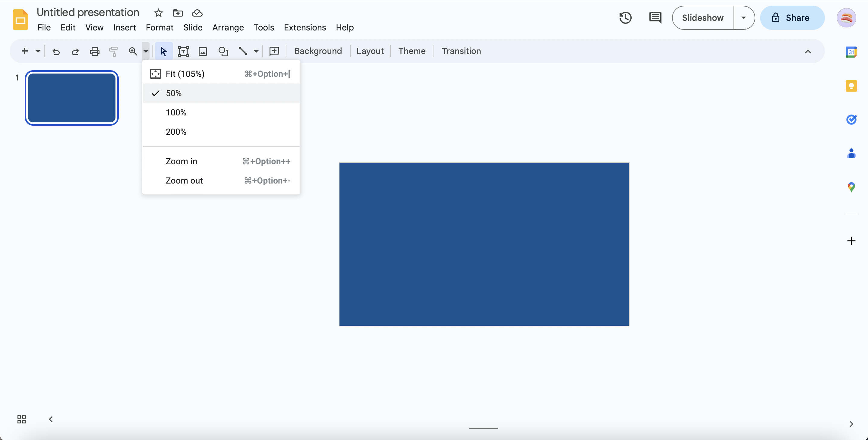This screenshot has width=868, height=440.
Task: Select the arrow/select tool
Action: [x=163, y=51]
